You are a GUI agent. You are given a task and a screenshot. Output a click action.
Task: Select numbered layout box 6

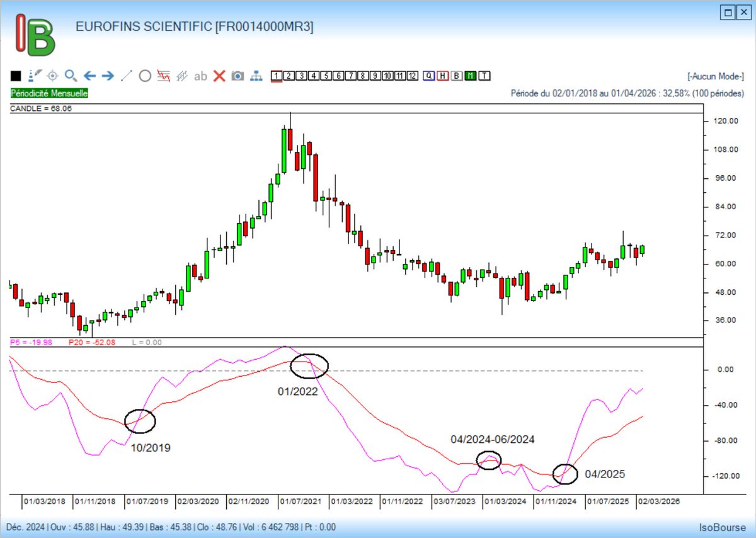(338, 76)
